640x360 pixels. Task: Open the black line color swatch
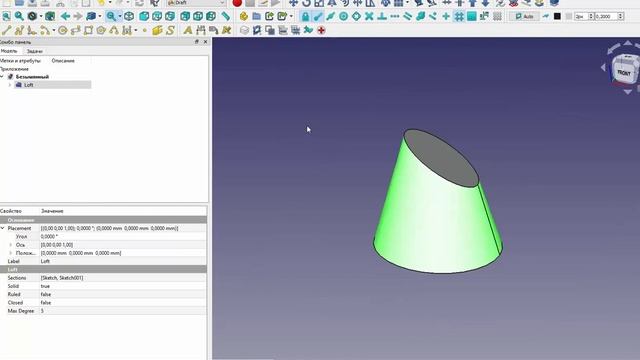(x=557, y=16)
